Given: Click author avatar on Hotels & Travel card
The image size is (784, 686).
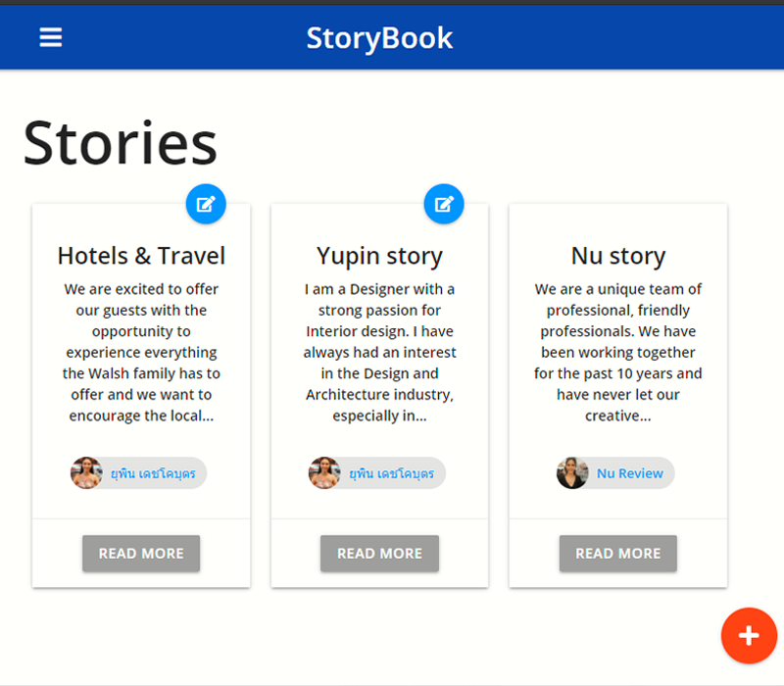Looking at the screenshot, I should pos(86,473).
